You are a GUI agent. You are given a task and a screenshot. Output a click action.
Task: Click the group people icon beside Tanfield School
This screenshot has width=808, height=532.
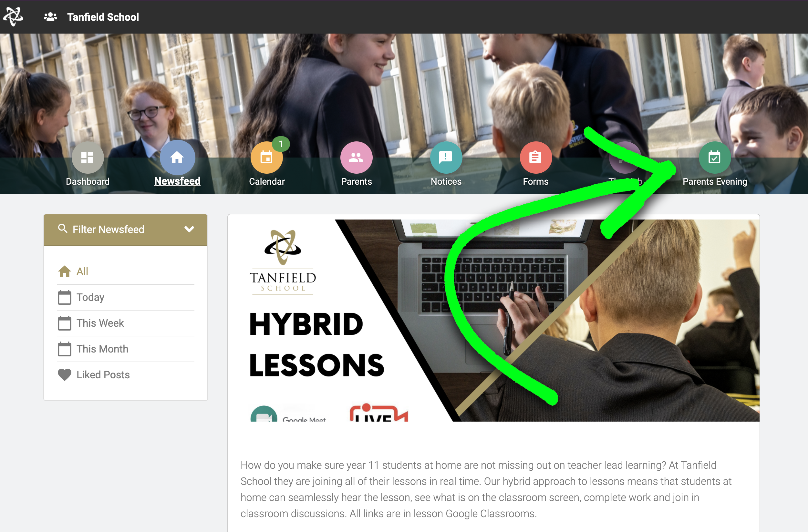(50, 17)
